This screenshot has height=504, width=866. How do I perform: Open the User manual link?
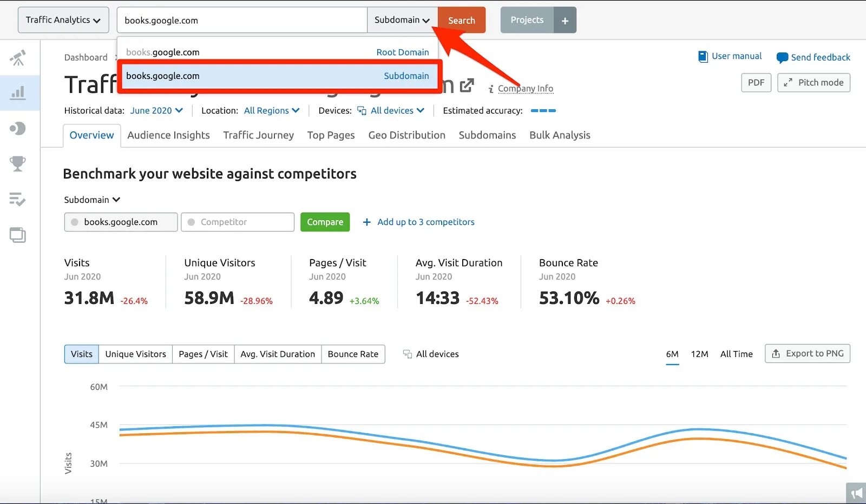coord(730,56)
